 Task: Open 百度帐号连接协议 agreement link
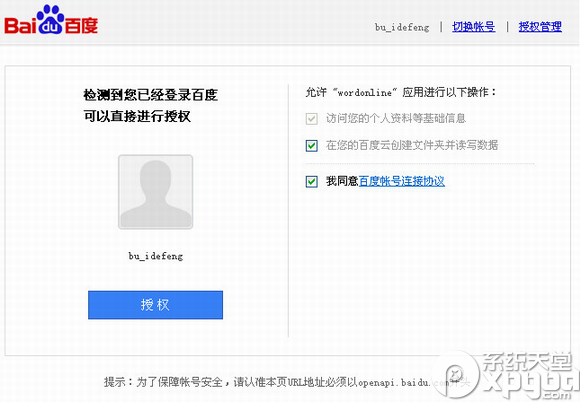(x=402, y=181)
